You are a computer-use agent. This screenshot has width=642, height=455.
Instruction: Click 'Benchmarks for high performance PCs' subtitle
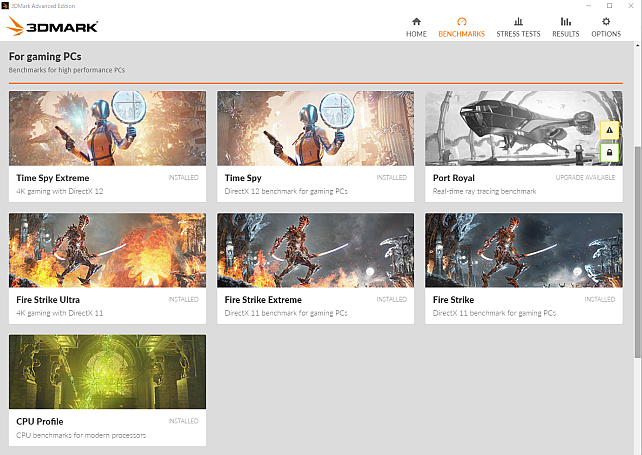click(x=67, y=70)
